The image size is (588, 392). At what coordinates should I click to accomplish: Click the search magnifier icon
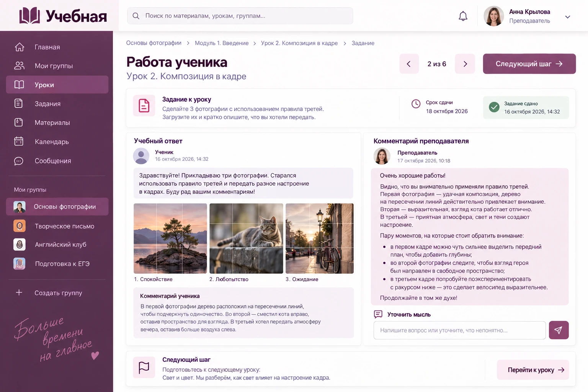click(x=136, y=16)
